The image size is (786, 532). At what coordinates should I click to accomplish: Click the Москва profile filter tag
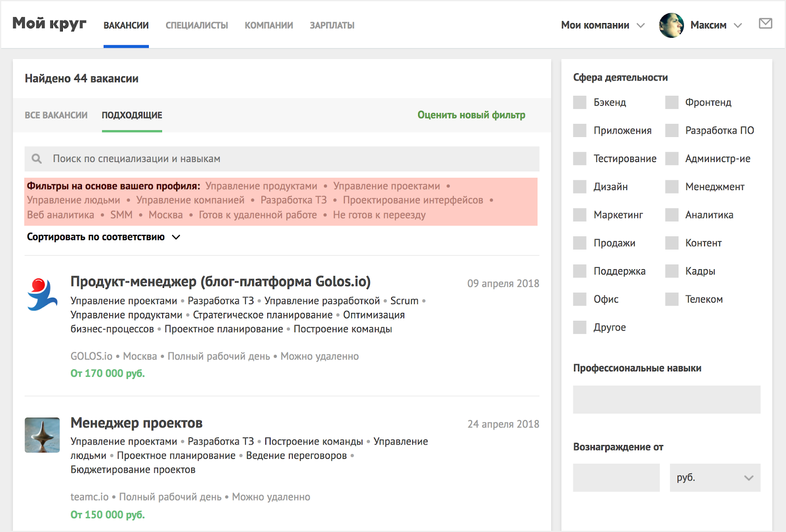click(166, 215)
